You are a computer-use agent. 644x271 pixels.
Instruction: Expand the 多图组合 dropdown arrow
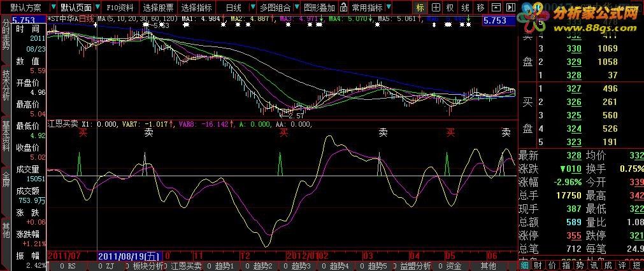[x=297, y=8]
